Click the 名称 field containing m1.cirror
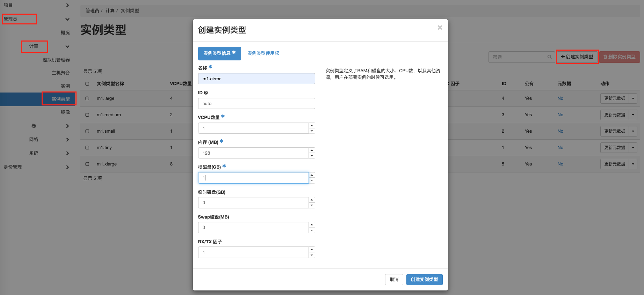The width and height of the screenshot is (644, 295). pyautogui.click(x=256, y=79)
